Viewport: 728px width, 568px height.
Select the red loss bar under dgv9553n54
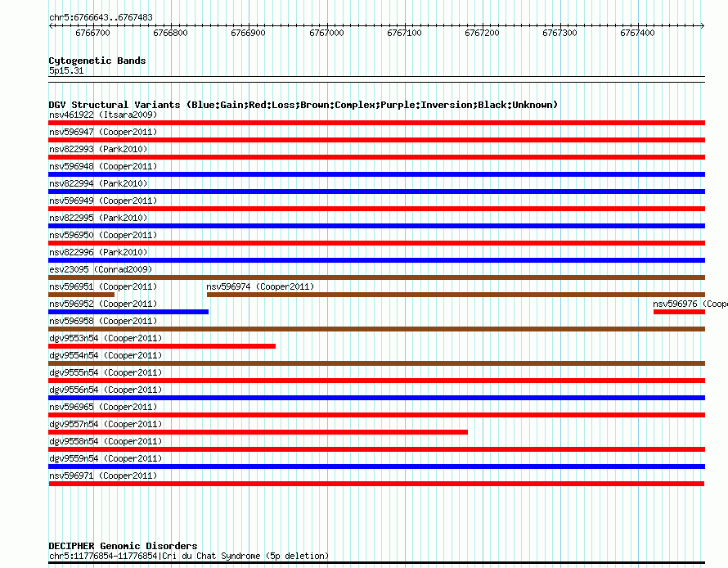(162, 346)
